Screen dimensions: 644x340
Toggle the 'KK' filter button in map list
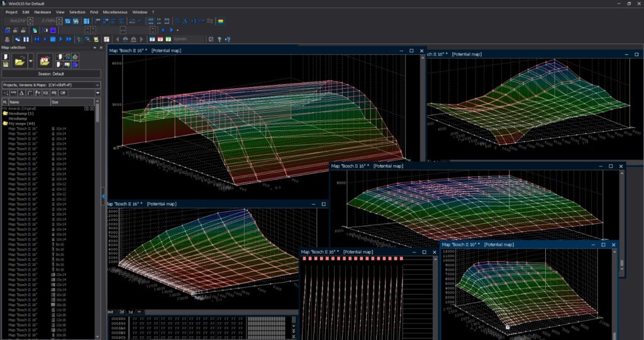46,93
